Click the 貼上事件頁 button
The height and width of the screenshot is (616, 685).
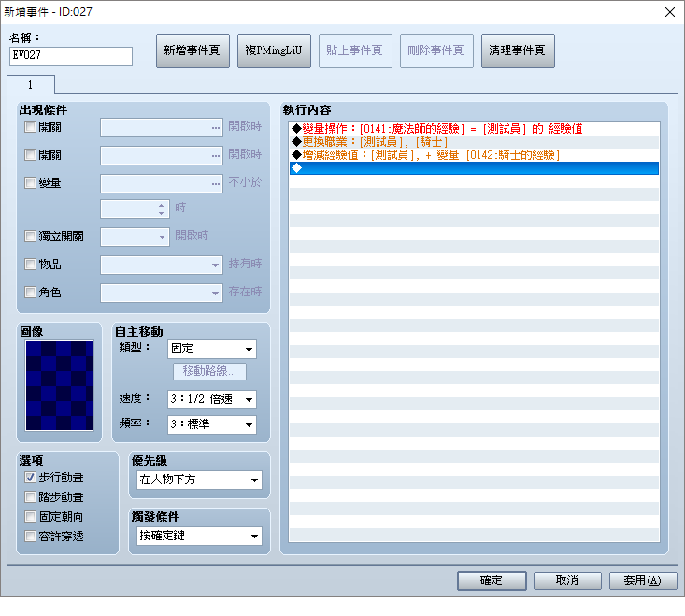(x=355, y=50)
